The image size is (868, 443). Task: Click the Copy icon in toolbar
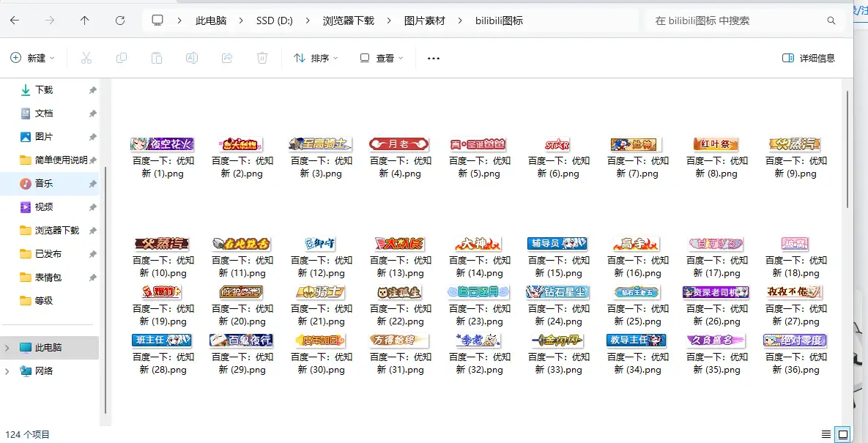(x=122, y=58)
